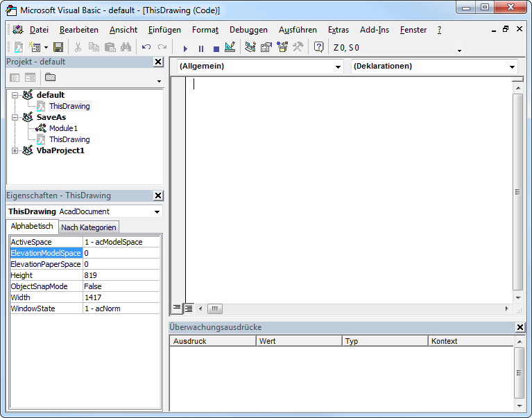Click the Width property value field
532x418 pixels.
pyautogui.click(x=121, y=297)
